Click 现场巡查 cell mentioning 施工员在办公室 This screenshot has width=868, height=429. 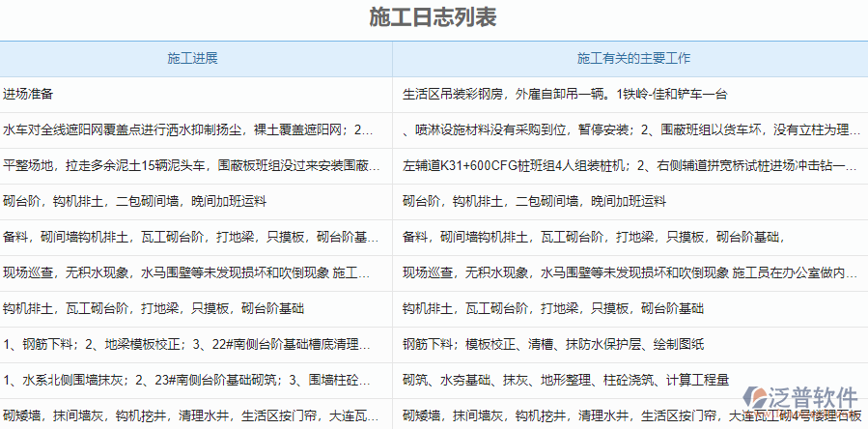click(630, 272)
